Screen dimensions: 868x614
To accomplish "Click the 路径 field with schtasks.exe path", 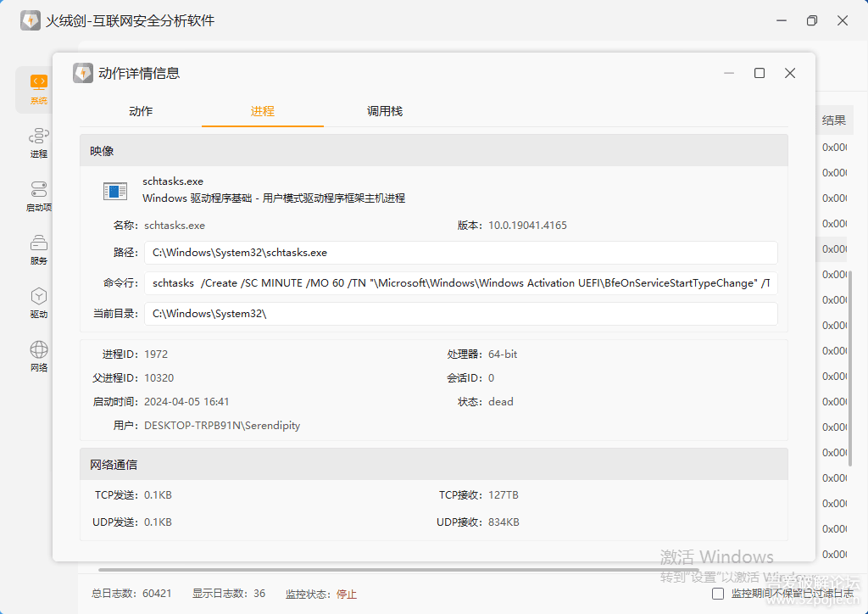I will [460, 253].
